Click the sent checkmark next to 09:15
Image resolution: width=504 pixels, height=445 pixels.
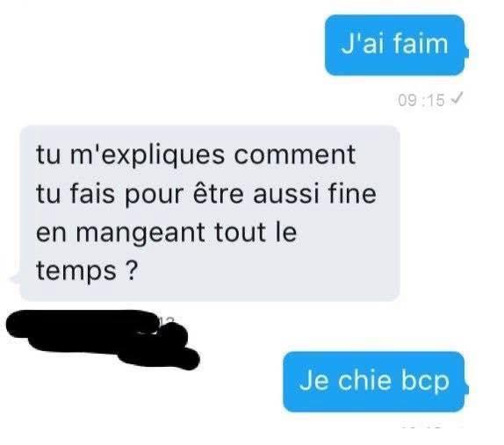[x=457, y=97]
